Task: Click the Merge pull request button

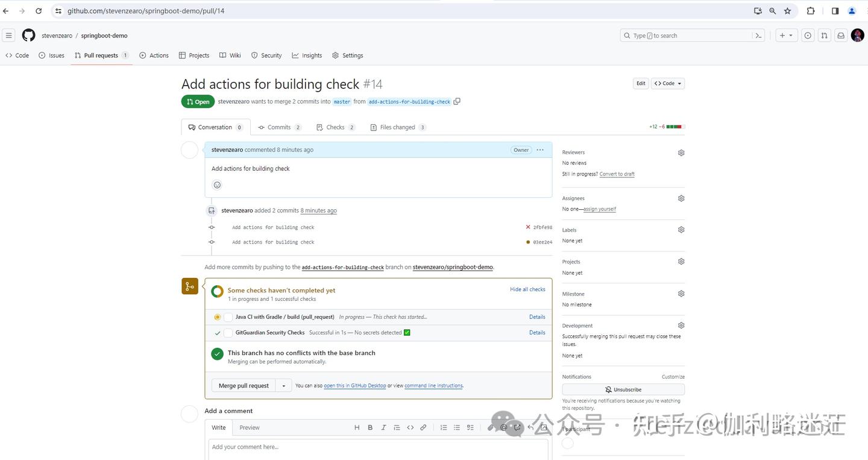Action: [x=243, y=385]
